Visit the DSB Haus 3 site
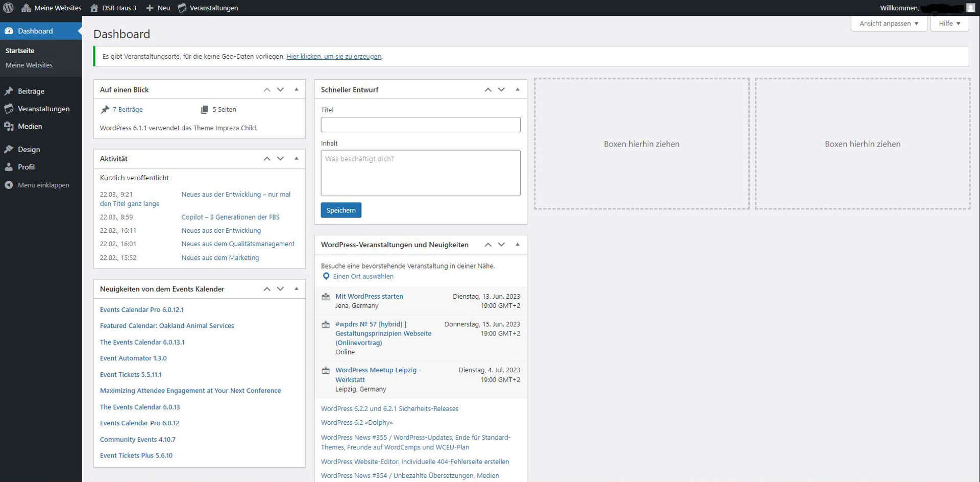 pyautogui.click(x=113, y=8)
